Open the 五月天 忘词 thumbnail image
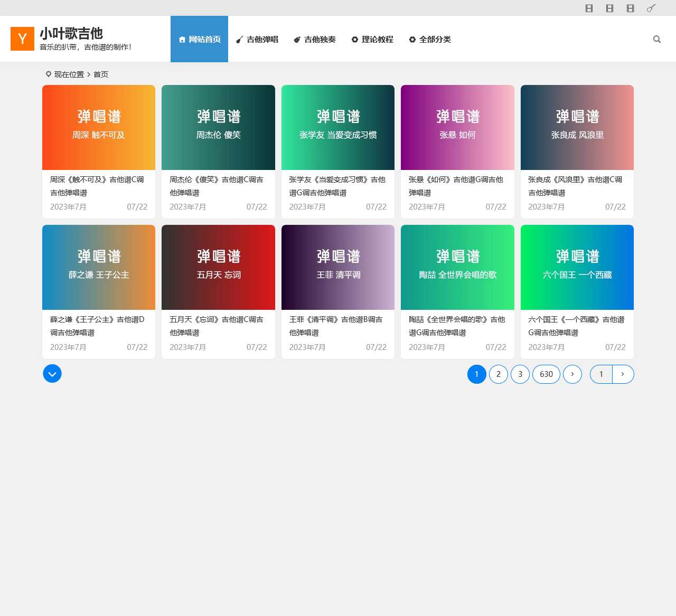This screenshot has width=676, height=616. click(218, 267)
